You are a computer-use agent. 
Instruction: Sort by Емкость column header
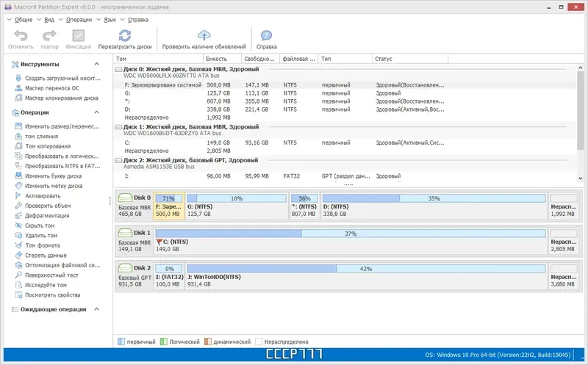pyautogui.click(x=222, y=59)
